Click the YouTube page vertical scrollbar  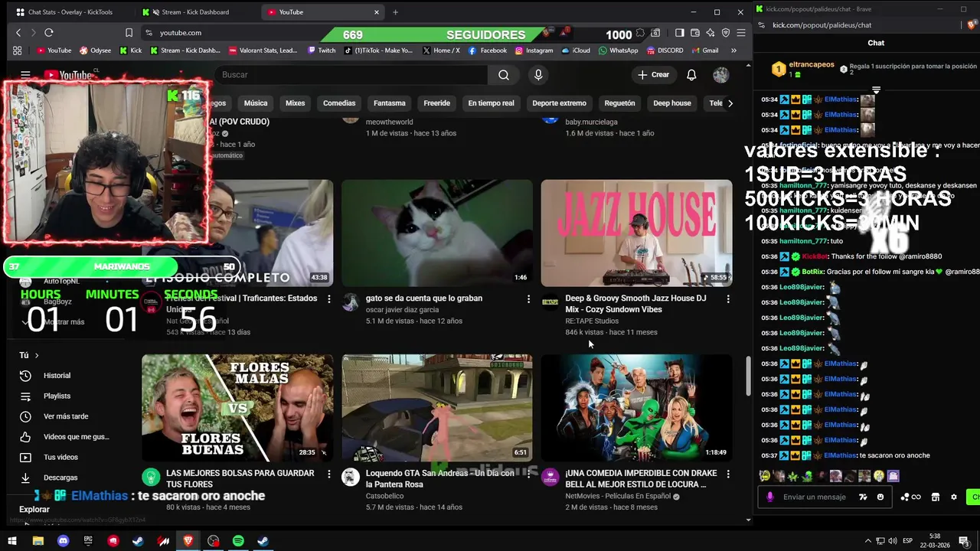click(x=749, y=376)
